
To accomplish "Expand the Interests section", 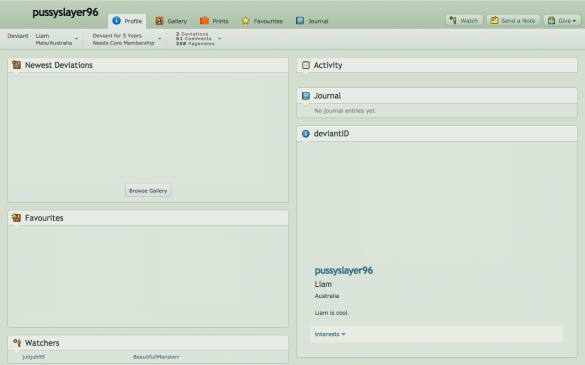I will (330, 334).
